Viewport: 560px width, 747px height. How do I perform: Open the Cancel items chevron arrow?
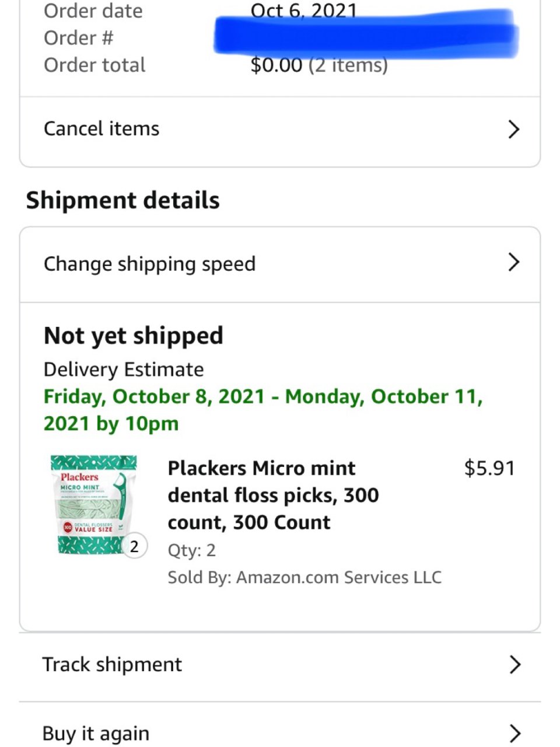click(x=513, y=129)
